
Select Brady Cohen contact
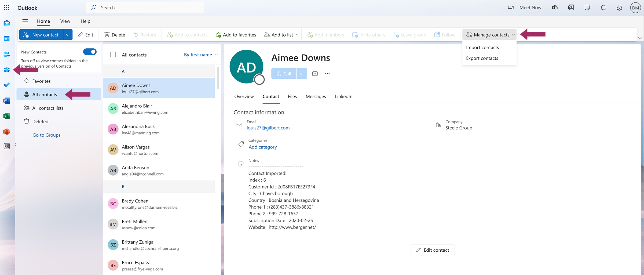pyautogui.click(x=159, y=204)
